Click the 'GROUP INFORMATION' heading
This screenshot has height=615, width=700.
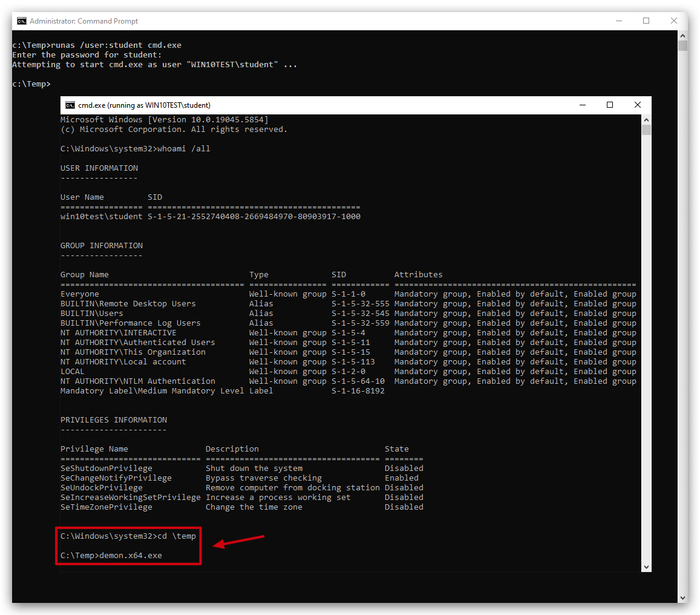[x=102, y=246]
